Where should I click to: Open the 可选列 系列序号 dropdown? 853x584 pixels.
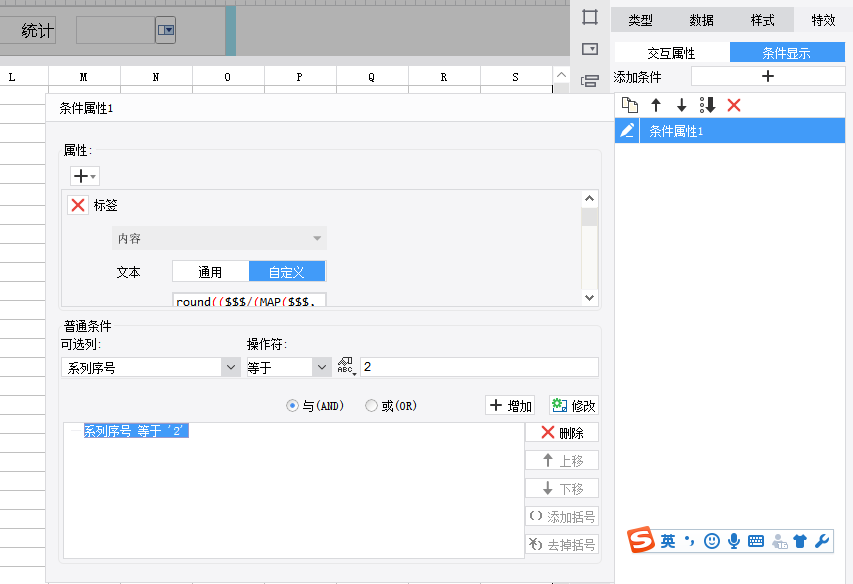pyautogui.click(x=229, y=368)
